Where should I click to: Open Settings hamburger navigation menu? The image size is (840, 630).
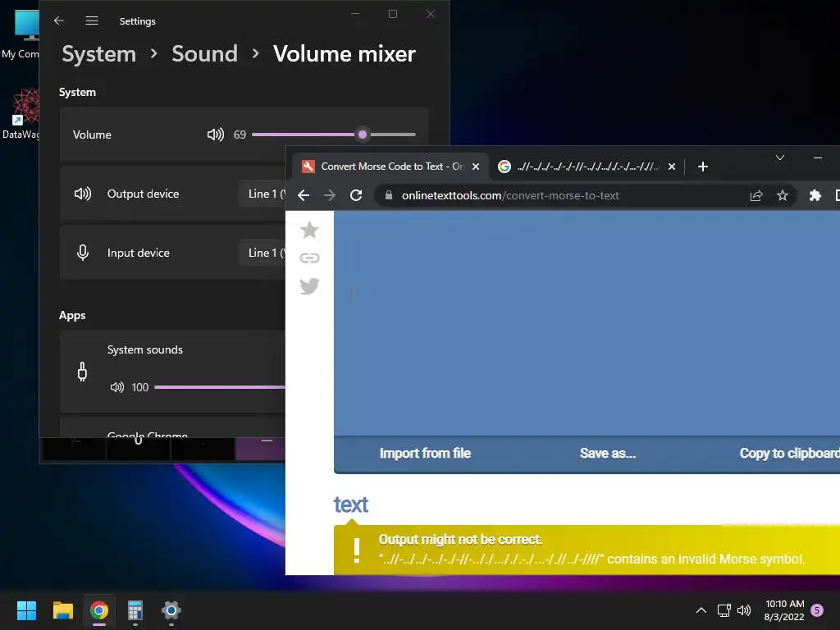tap(92, 21)
